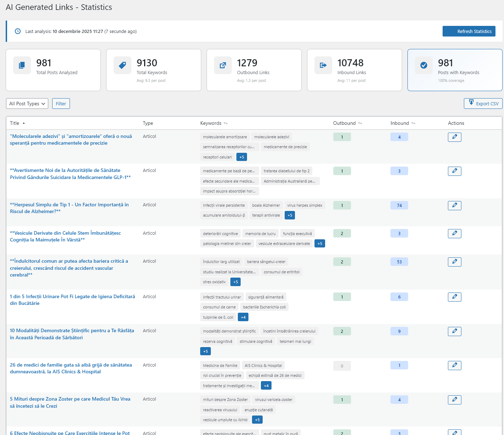
Task: Click the Inbound Links arrow icon
Action: (323, 65)
